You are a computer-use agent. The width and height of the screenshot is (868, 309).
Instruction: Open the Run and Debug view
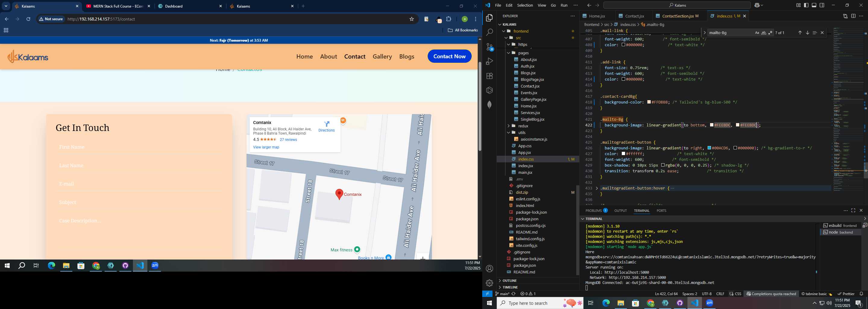pos(489,61)
